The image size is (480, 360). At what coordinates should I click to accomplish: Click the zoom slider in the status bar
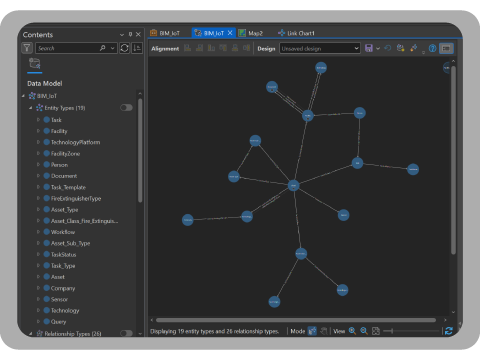click(x=411, y=331)
